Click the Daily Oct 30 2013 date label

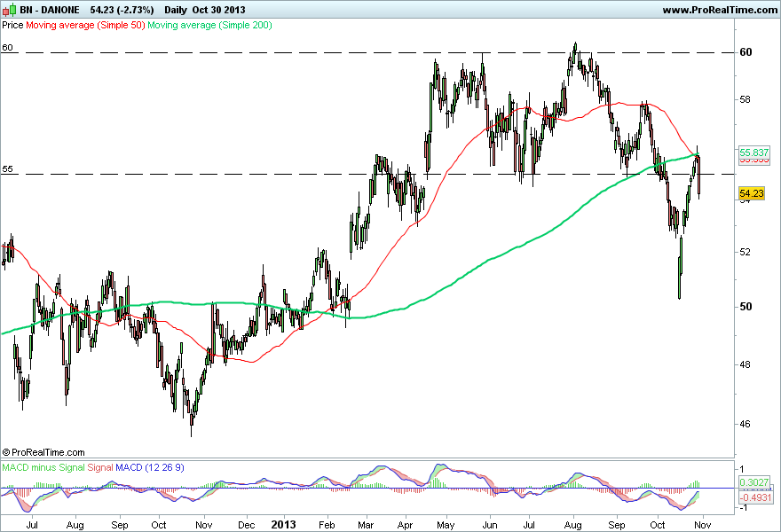tap(205, 10)
